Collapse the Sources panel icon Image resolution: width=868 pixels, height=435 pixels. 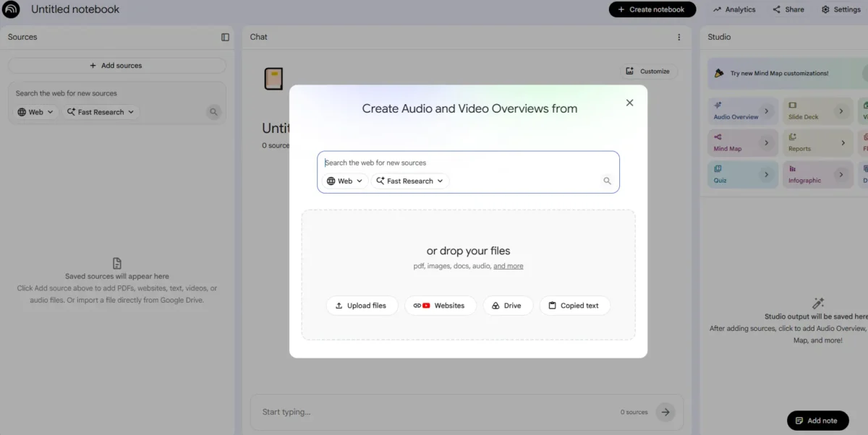[x=225, y=37]
